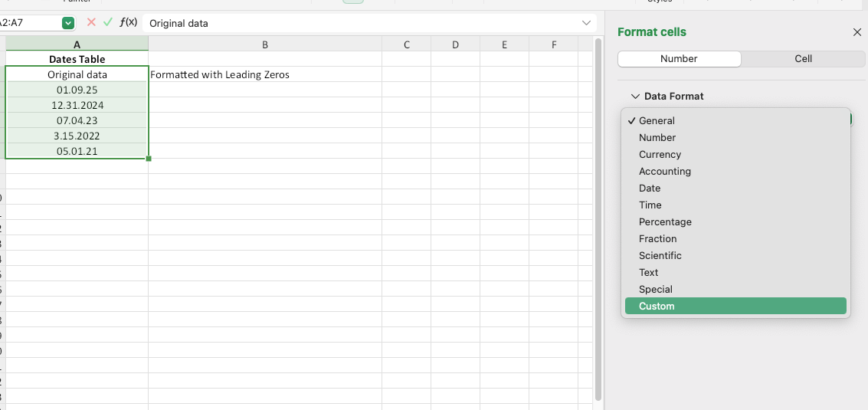Click the name box showing A2:A7
The width and height of the screenshot is (868, 410).
pyautogui.click(x=31, y=23)
